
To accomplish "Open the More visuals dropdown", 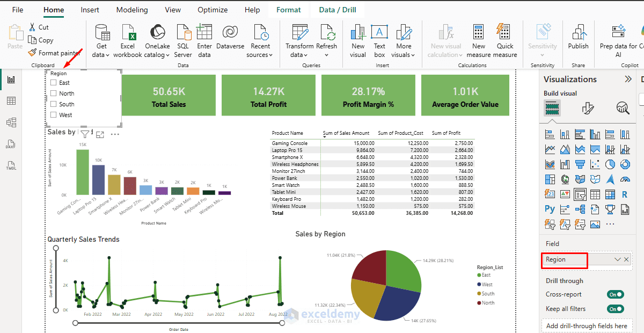I will [404, 41].
